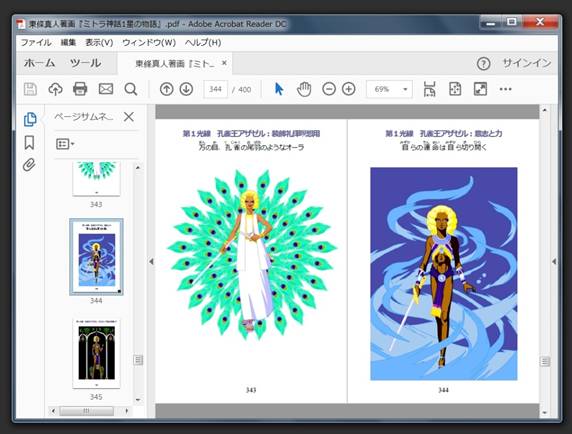Image resolution: width=572 pixels, height=434 pixels.
Task: Click the Save file icon
Action: pos(30,89)
